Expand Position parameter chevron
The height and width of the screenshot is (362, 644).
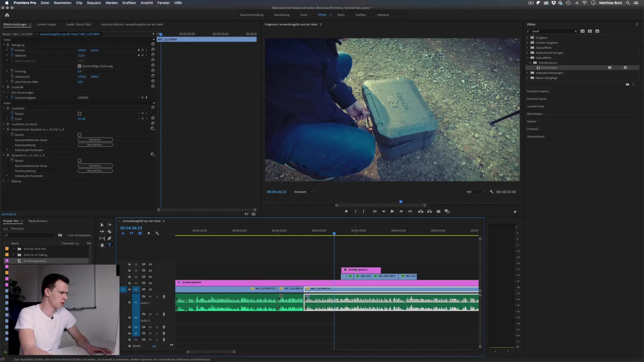(7, 50)
